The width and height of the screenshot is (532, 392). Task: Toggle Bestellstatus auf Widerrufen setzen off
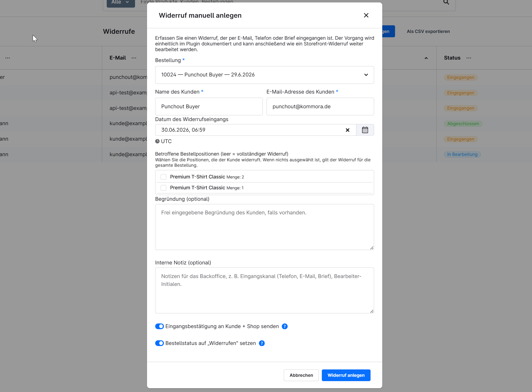[160, 343]
